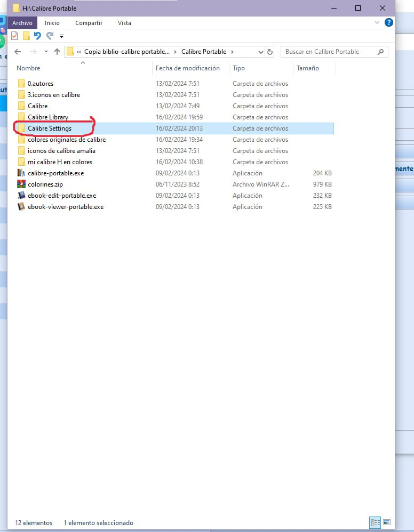This screenshot has height=532, width=414.
Task: Select the 'Calibre Library' folder icon
Action: point(21,117)
